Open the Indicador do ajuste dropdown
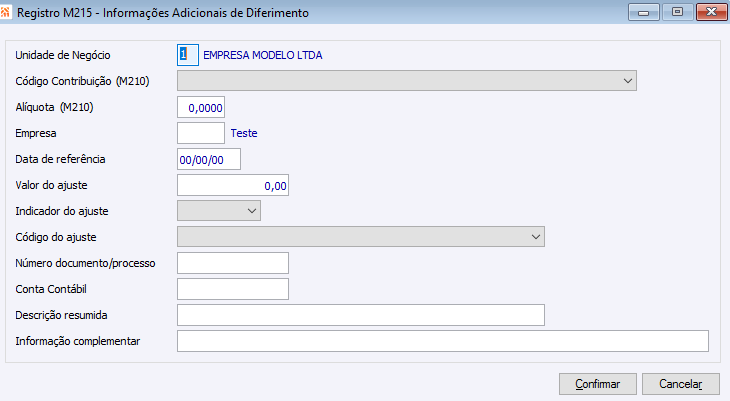Image resolution: width=730 pixels, height=401 pixels. tap(219, 211)
